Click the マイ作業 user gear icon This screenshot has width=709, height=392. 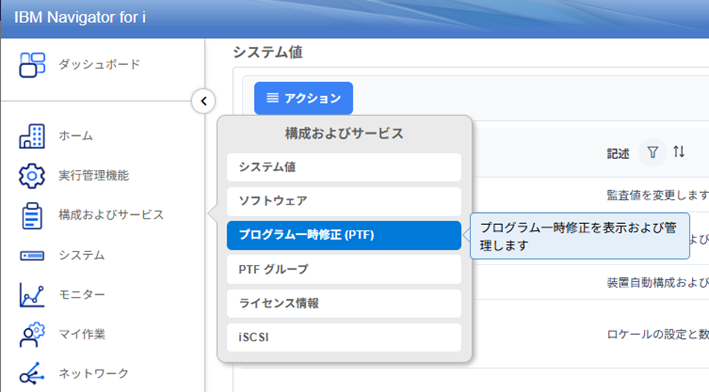(32, 335)
